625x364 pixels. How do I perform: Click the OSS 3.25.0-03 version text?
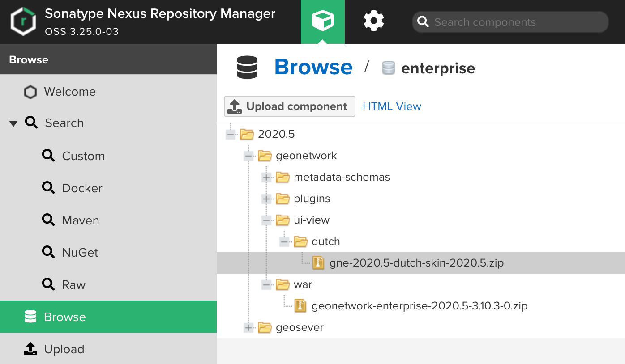click(81, 32)
